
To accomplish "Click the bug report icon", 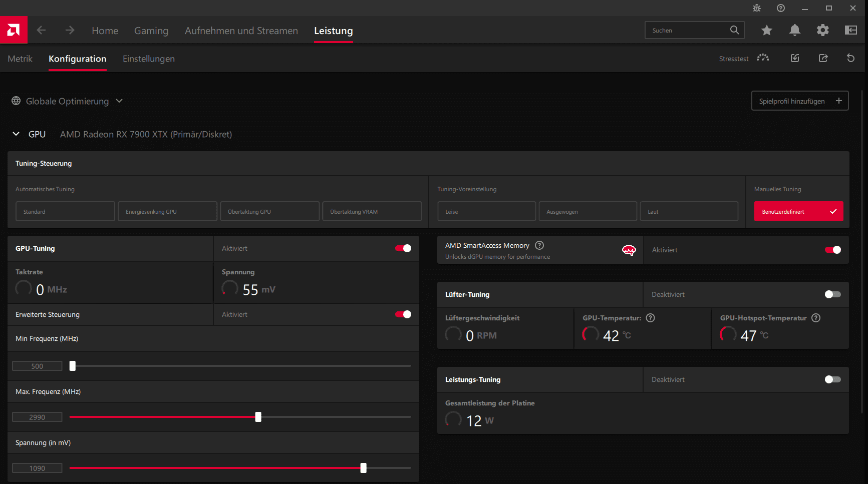I will pos(757,8).
